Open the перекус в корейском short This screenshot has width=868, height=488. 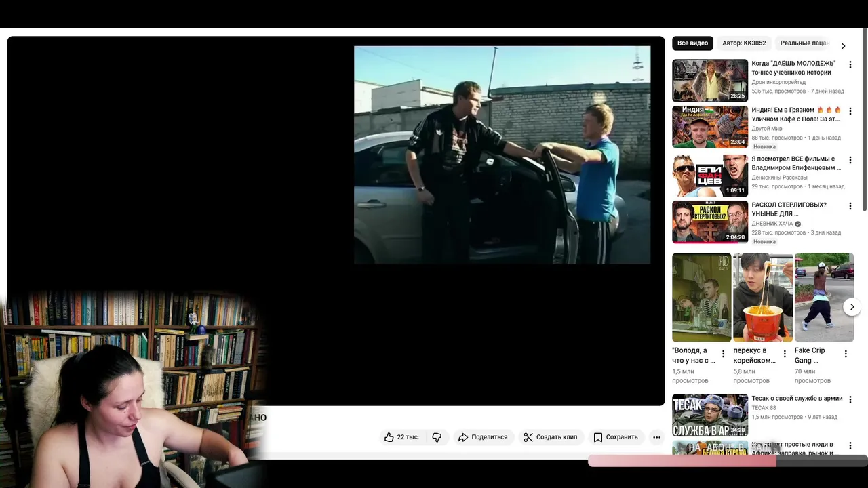coord(763,297)
